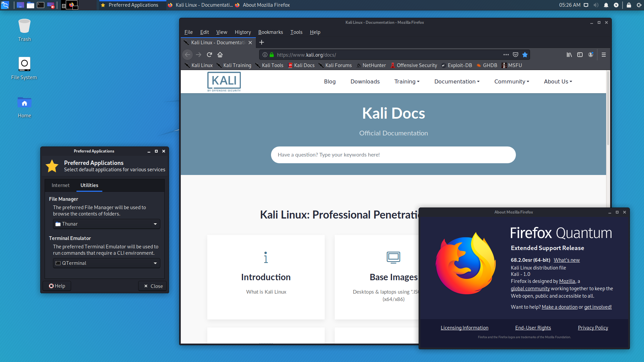Click the Save to Pocket icon

click(x=516, y=55)
